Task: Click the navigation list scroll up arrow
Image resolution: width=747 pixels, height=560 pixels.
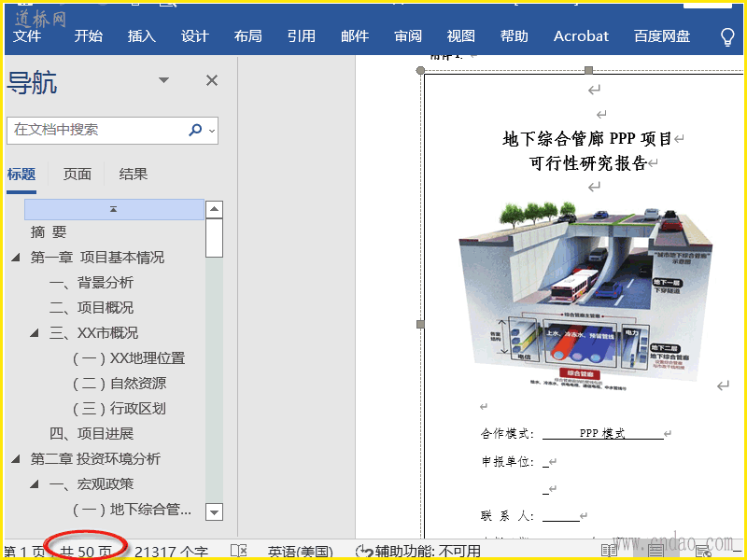Action: (x=215, y=209)
